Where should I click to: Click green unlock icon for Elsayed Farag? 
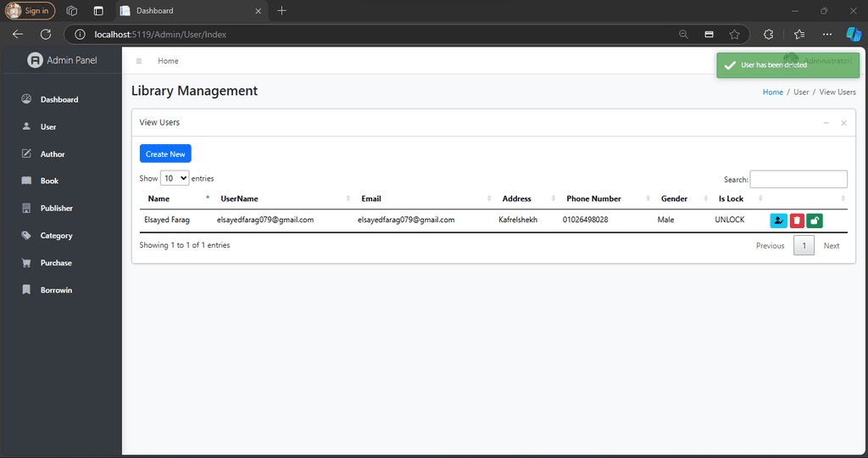815,221
